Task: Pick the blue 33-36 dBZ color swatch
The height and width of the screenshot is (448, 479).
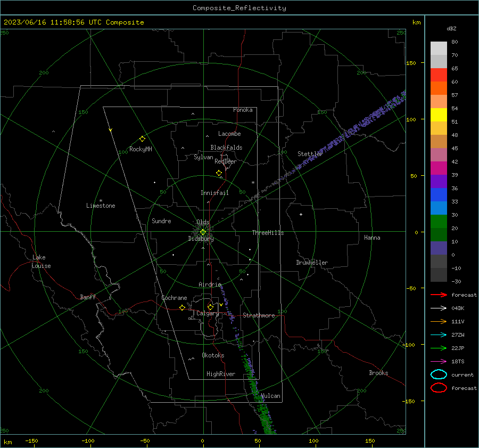Action: click(x=439, y=194)
